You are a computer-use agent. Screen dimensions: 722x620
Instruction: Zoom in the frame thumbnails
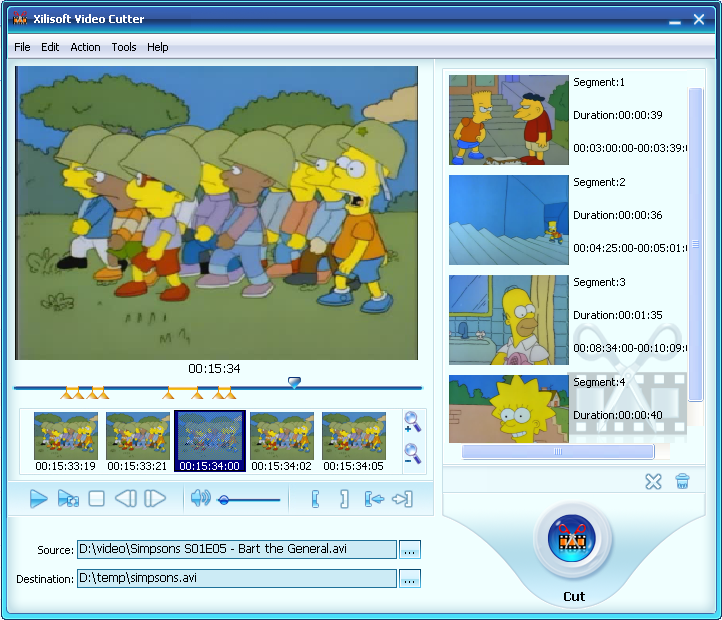point(412,422)
